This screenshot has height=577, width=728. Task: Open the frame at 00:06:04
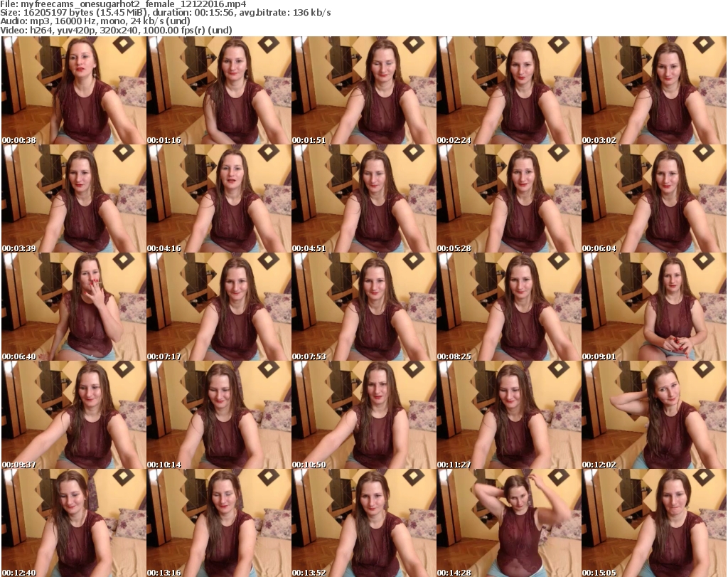tap(654, 198)
